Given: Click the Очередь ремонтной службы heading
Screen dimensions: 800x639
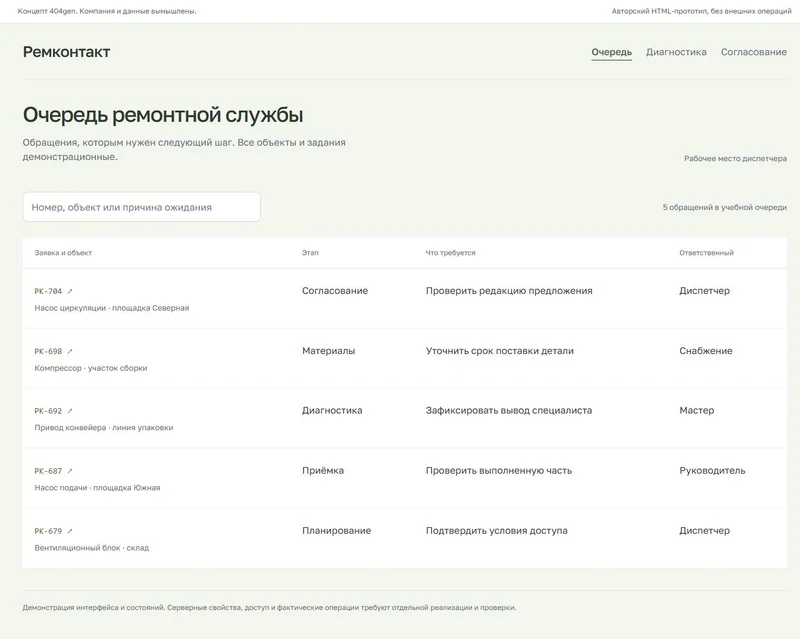Looking at the screenshot, I should [x=163, y=115].
